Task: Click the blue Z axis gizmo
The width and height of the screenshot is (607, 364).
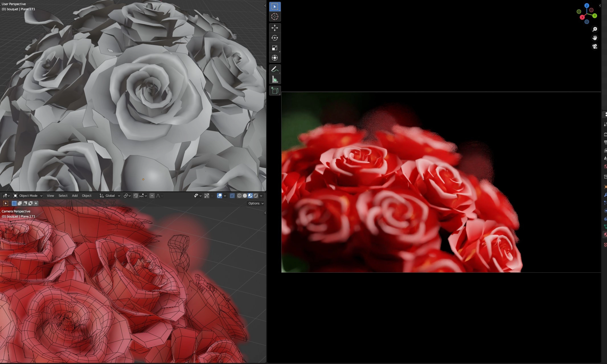Action: [587, 5]
